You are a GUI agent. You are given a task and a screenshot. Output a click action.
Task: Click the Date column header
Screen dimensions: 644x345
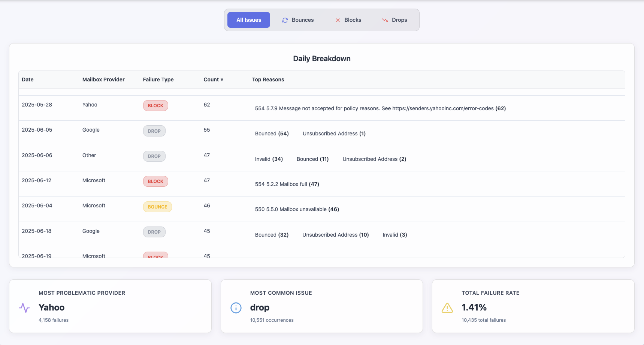[x=28, y=79]
